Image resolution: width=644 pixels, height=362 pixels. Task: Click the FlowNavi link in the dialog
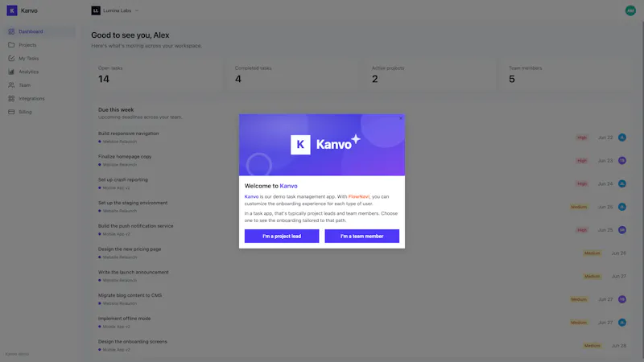(x=358, y=196)
